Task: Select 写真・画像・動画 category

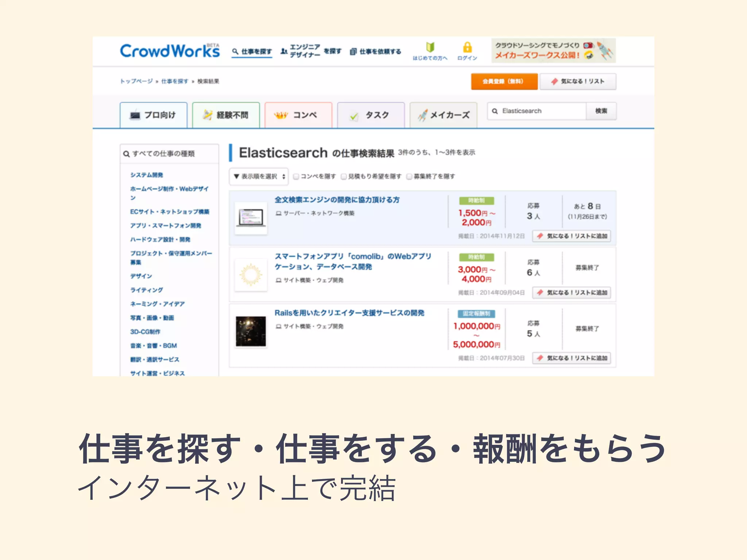Action: click(152, 318)
